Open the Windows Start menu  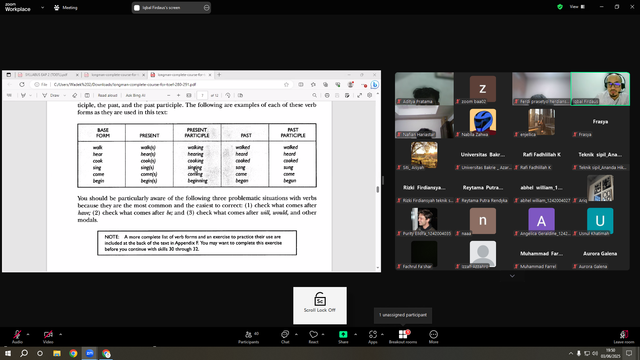(8, 353)
